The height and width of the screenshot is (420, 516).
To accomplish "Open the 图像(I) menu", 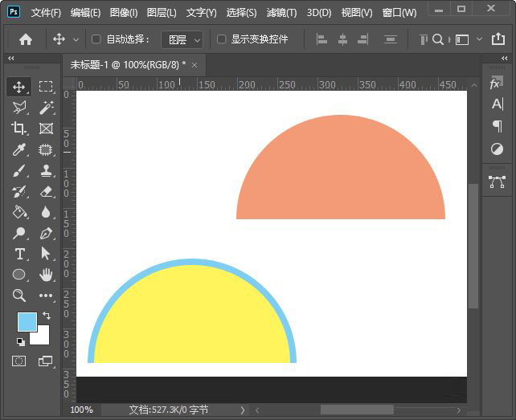I will pos(124,13).
